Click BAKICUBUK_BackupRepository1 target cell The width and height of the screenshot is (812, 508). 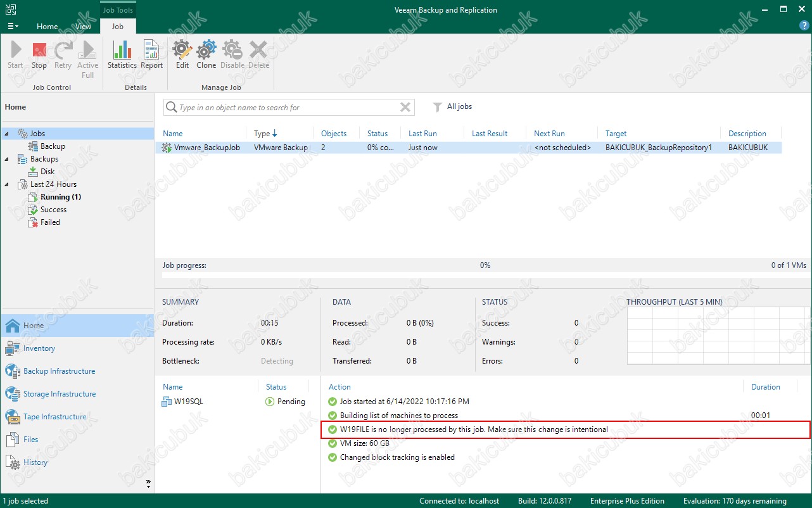point(659,148)
